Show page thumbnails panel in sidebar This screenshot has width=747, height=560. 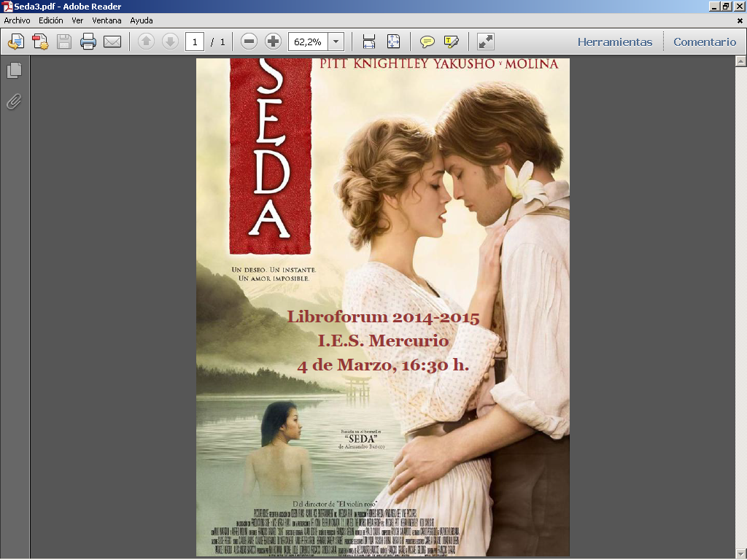point(15,71)
